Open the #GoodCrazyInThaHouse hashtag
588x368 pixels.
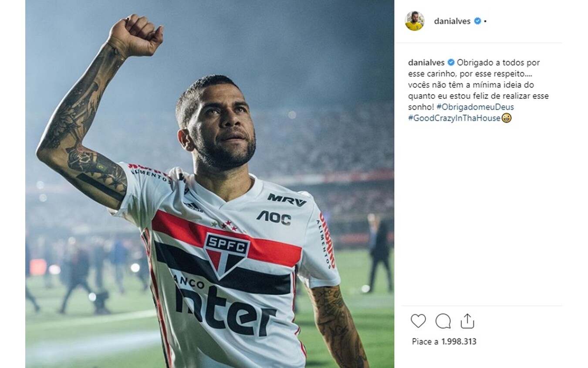click(454, 118)
